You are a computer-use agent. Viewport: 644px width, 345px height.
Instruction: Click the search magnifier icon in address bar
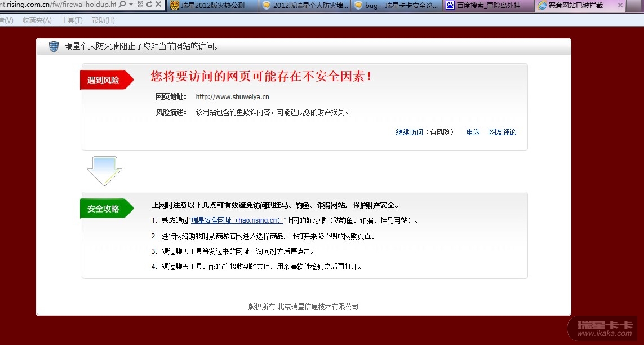122,5
